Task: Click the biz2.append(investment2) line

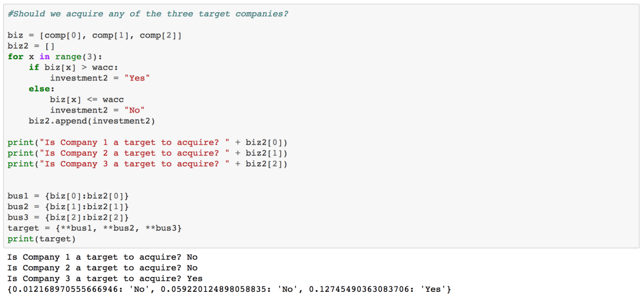Action: click(92, 121)
